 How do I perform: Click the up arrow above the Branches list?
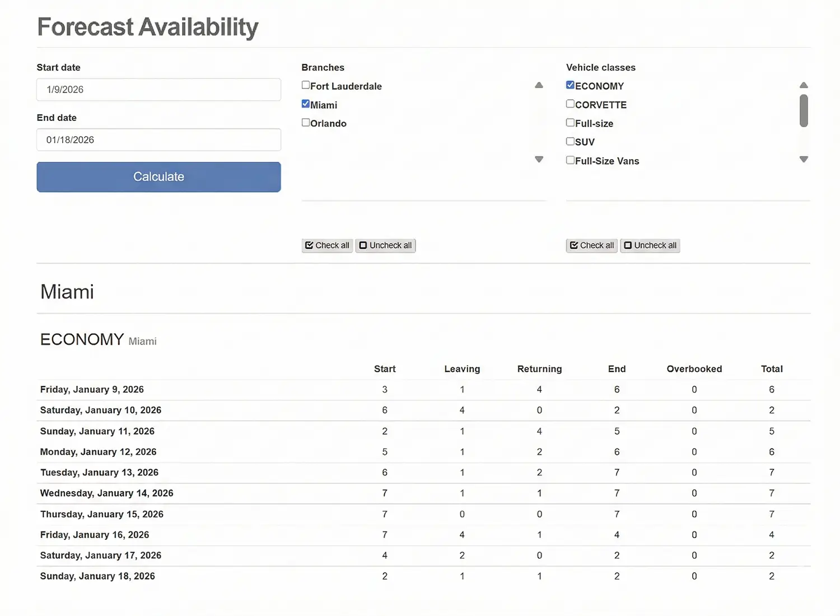point(539,85)
